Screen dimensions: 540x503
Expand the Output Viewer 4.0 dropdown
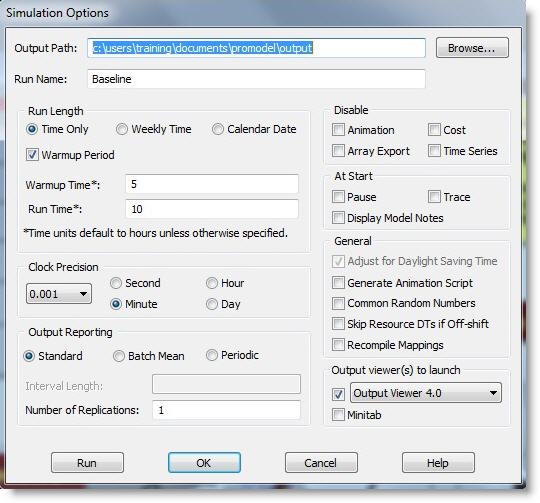pyautogui.click(x=426, y=393)
